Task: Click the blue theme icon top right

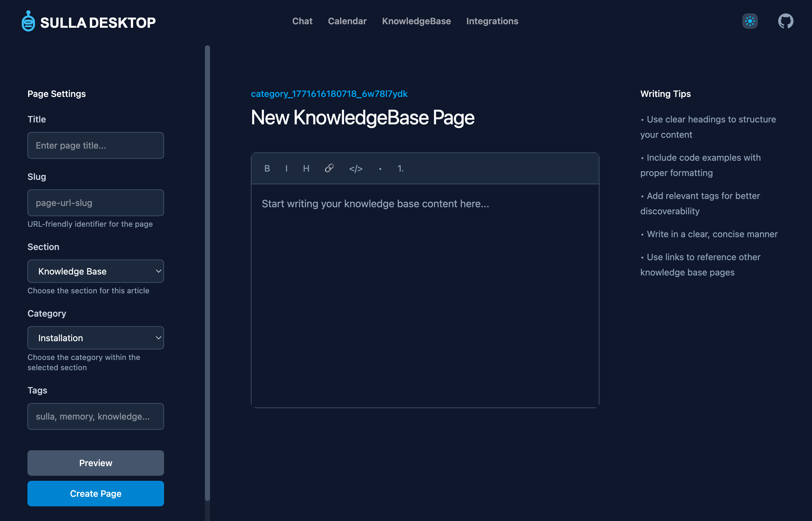Action: [x=750, y=21]
